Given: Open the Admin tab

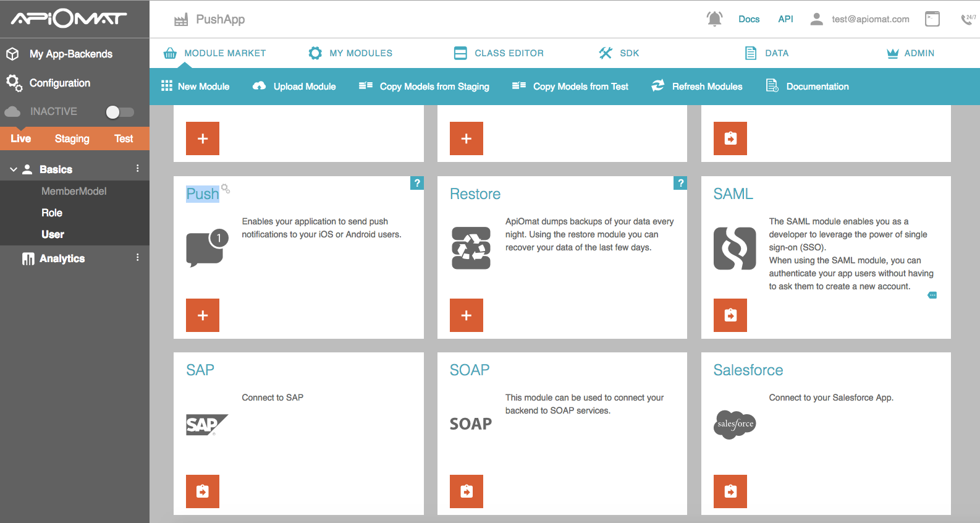Looking at the screenshot, I should coord(910,53).
